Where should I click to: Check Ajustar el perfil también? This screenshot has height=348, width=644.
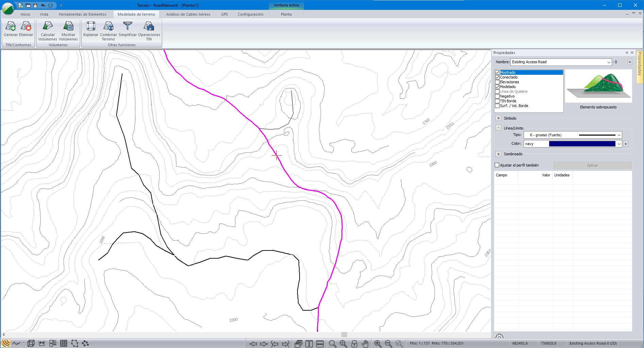click(497, 165)
